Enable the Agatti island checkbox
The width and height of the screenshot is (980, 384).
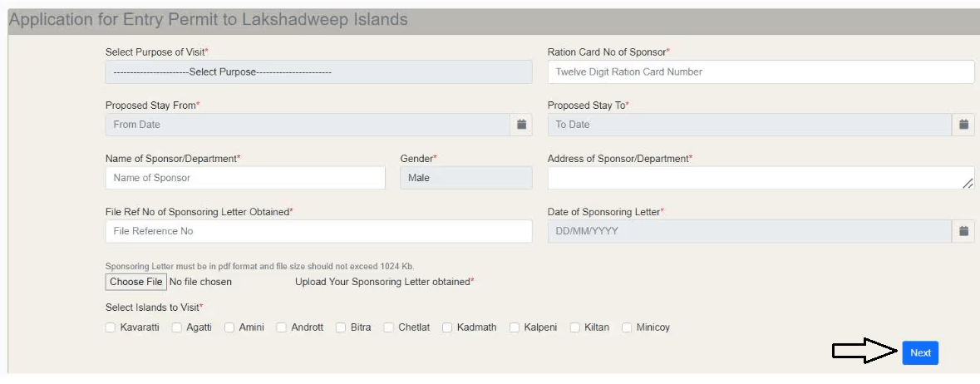[176, 327]
